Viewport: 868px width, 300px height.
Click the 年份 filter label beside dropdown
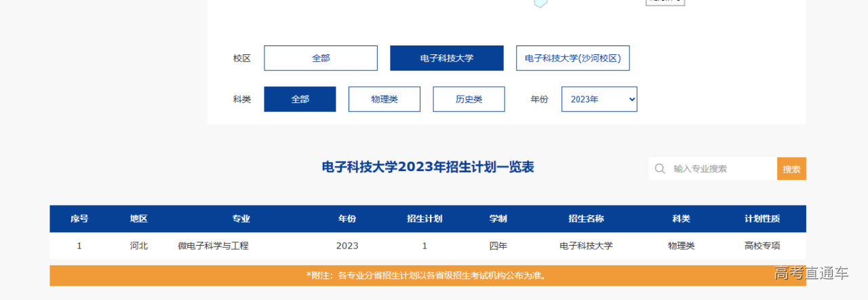coord(539,99)
